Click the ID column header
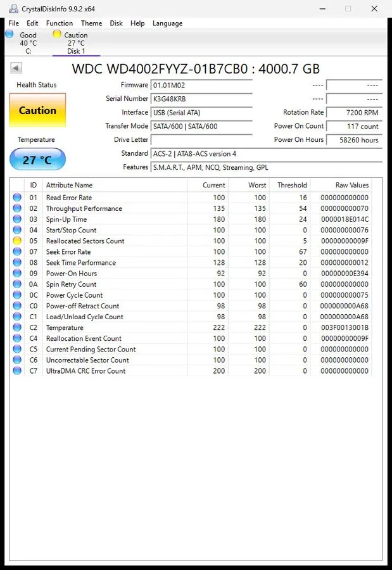This screenshot has width=392, height=570. coord(34,185)
